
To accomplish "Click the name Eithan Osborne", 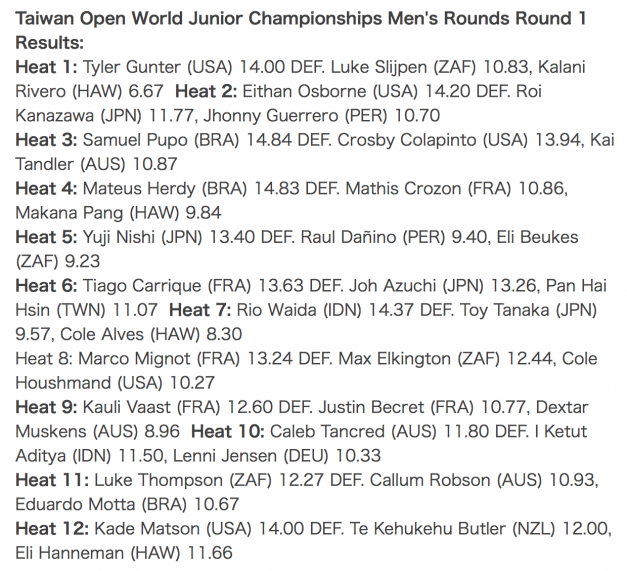I will point(304,92).
